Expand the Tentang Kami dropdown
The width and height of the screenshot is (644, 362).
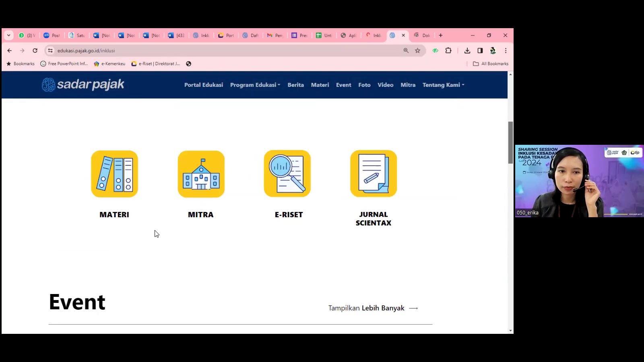click(443, 85)
